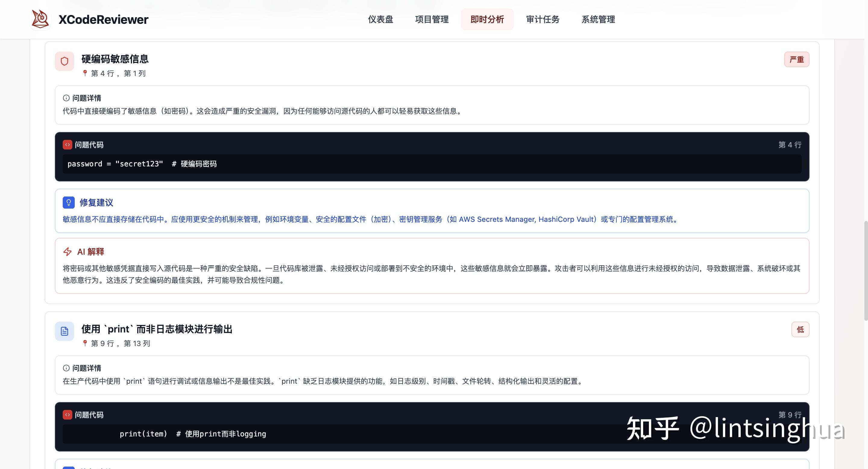Click the code icon in first 问题代码 header
Image resolution: width=868 pixels, height=469 pixels.
pos(67,145)
